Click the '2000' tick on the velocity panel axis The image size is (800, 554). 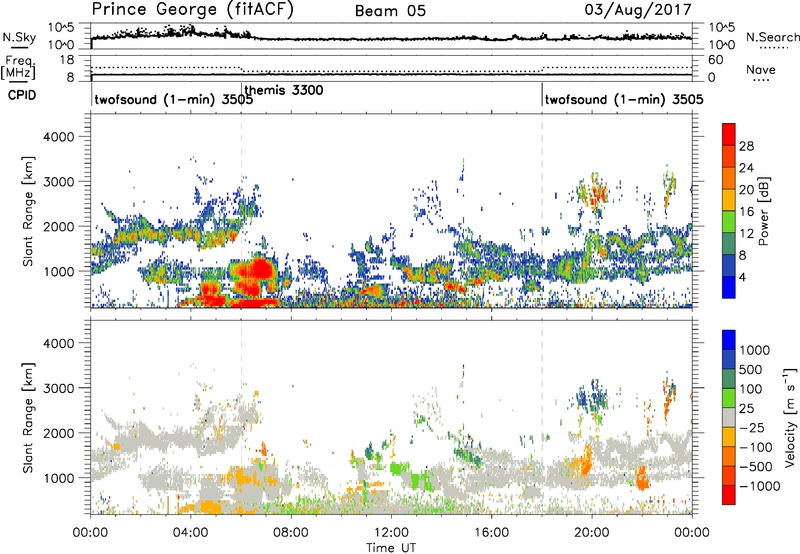(59, 433)
